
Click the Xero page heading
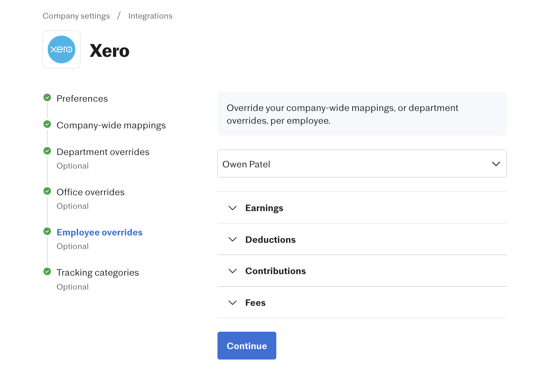(x=110, y=51)
